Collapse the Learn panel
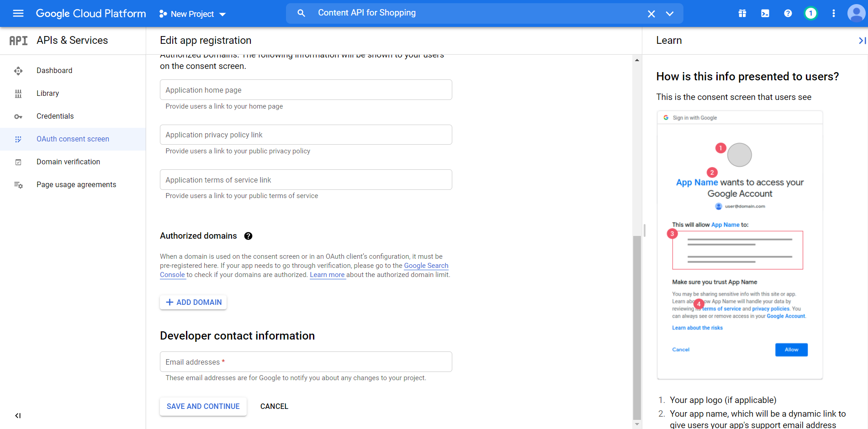 (862, 41)
